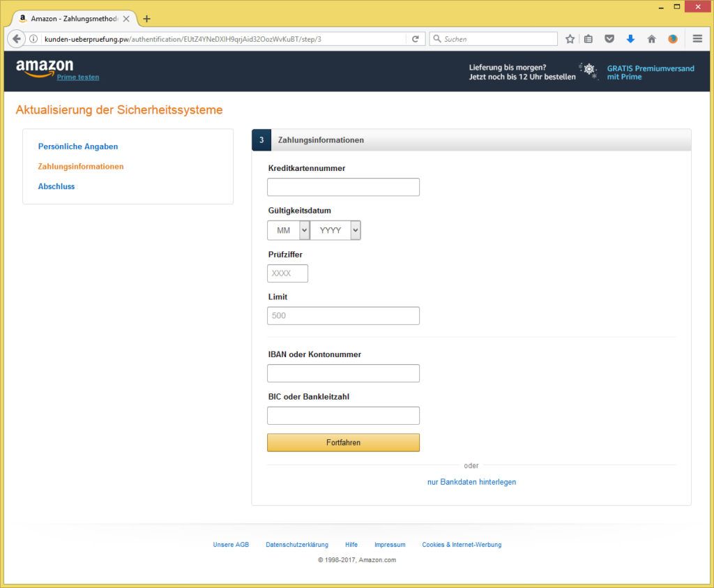
Task: Open the downloads arrow icon
Action: [x=630, y=39]
